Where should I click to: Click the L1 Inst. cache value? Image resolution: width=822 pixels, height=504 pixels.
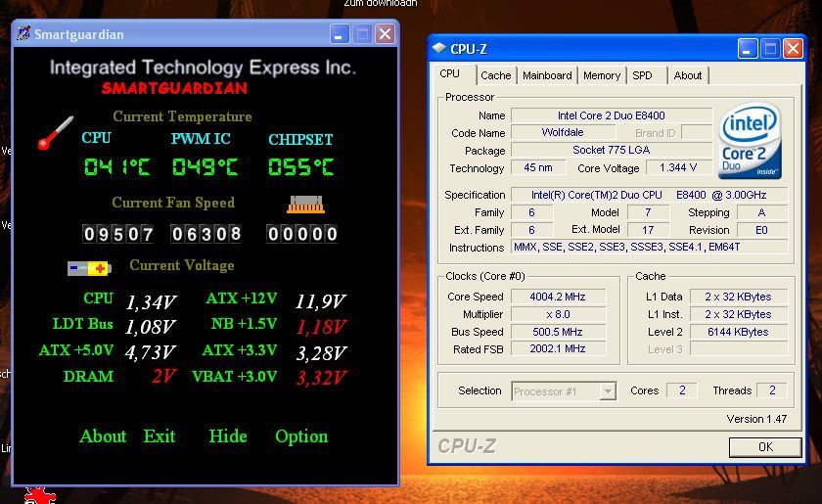(738, 315)
